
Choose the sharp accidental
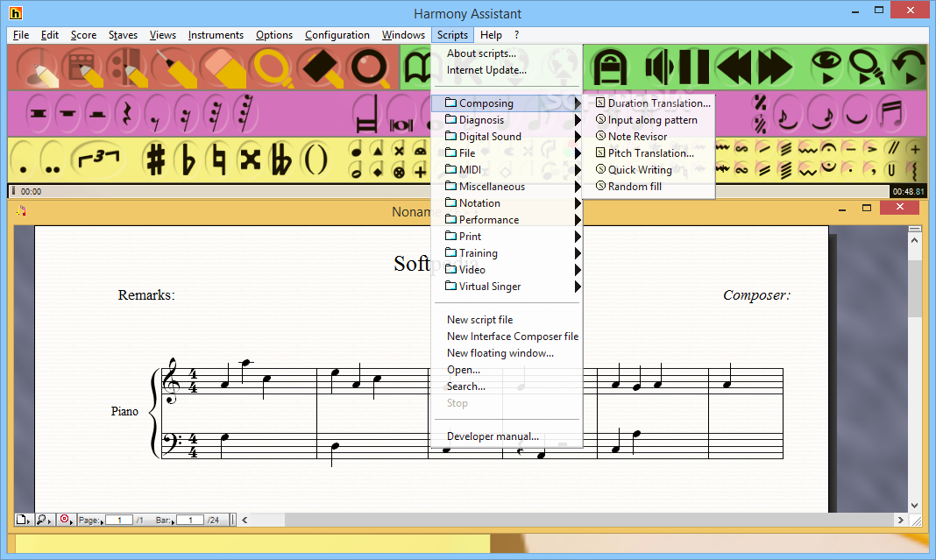pos(156,159)
